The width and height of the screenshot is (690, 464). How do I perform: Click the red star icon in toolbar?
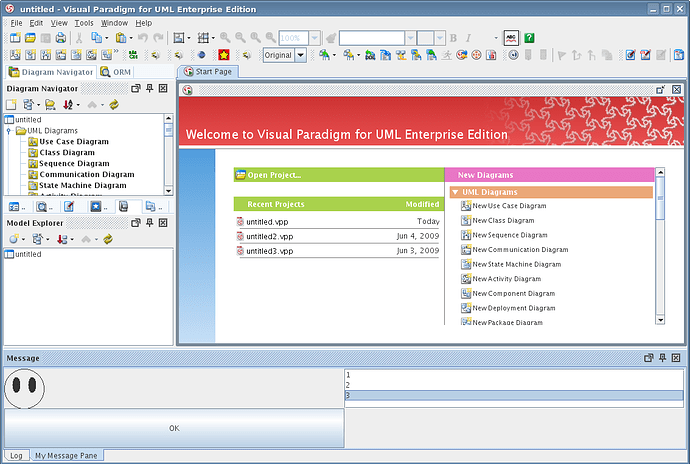(x=224, y=55)
